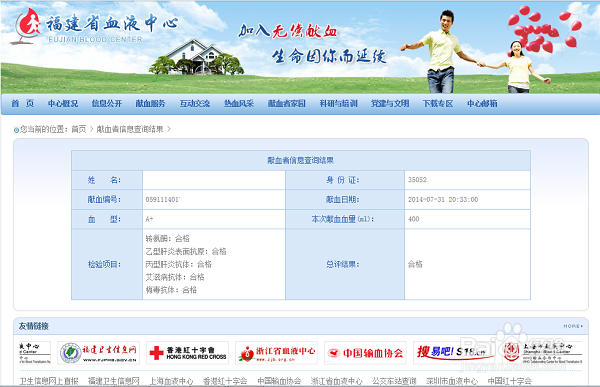Click the empty name value field
This screenshot has width=600, height=387.
click(214, 180)
